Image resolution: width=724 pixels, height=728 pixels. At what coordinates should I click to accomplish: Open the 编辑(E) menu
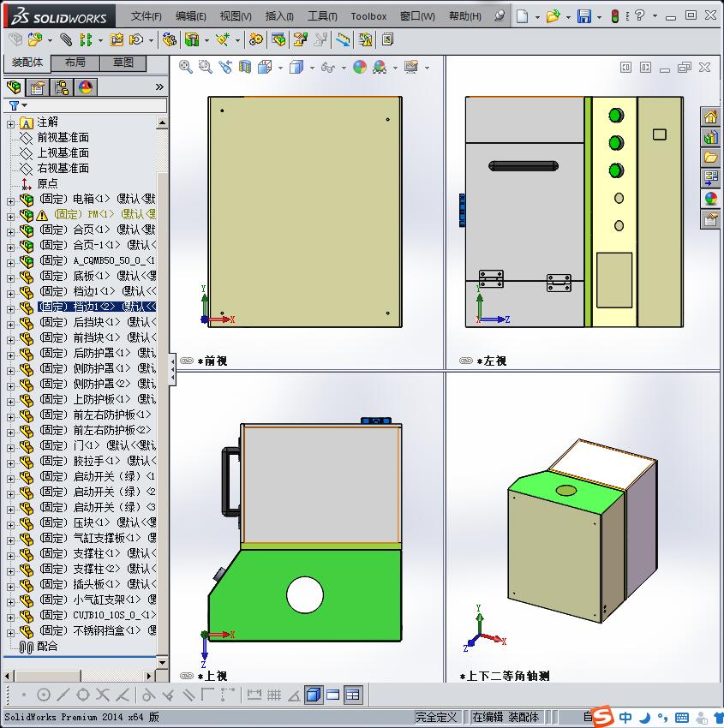coord(191,16)
